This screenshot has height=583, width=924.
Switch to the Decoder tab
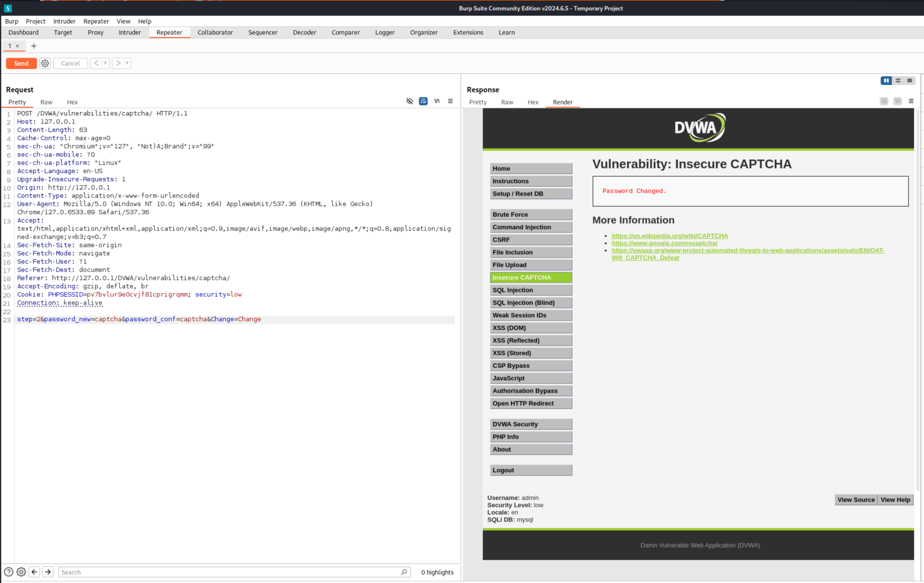(x=304, y=32)
